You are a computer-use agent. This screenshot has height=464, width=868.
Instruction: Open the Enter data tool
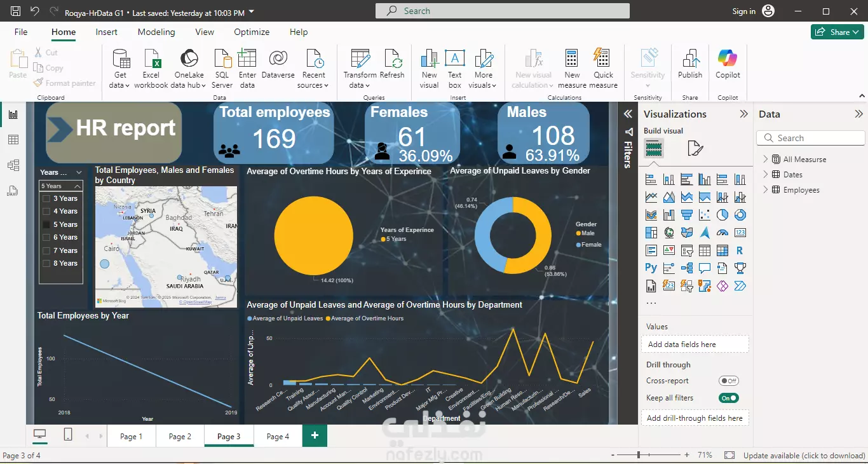click(247, 69)
